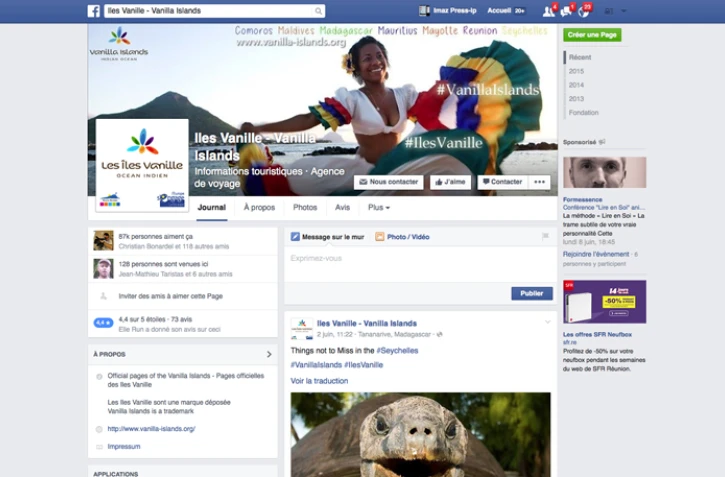Open the three-dots more actions button

(x=539, y=182)
